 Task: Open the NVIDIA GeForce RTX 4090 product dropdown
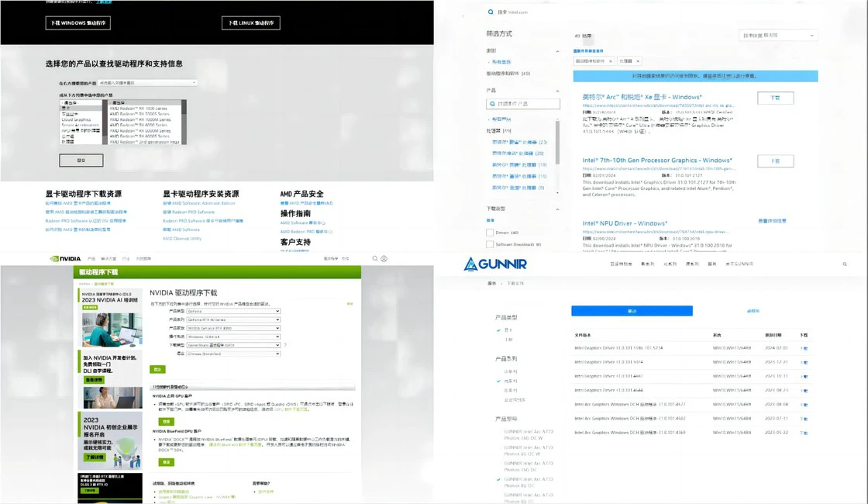pos(233,329)
